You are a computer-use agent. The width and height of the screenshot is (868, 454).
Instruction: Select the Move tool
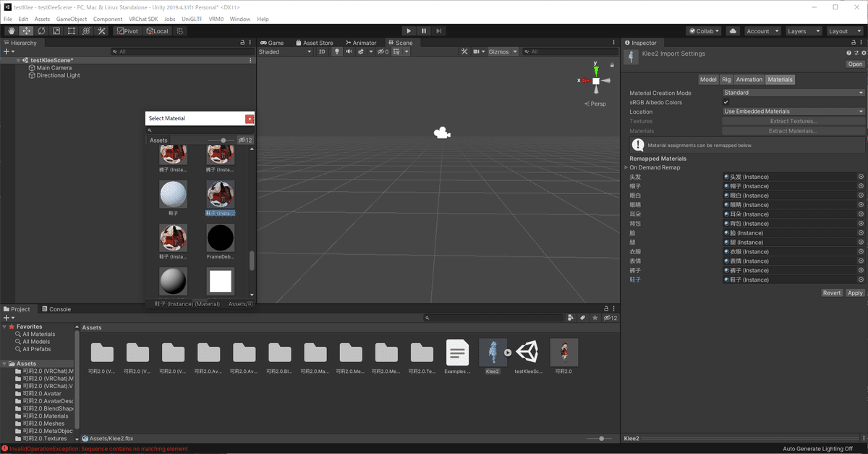pyautogui.click(x=26, y=31)
